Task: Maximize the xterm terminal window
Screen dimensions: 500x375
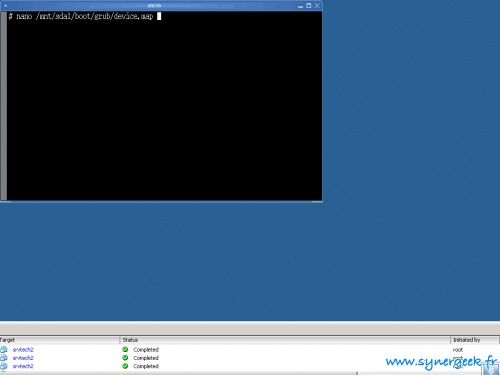Action: click(309, 6)
